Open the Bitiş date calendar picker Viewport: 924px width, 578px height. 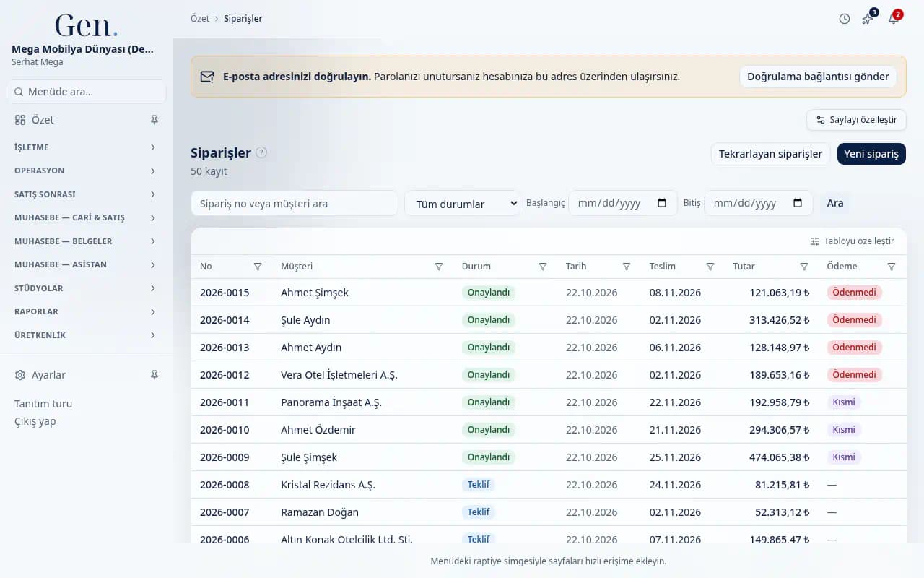click(798, 203)
